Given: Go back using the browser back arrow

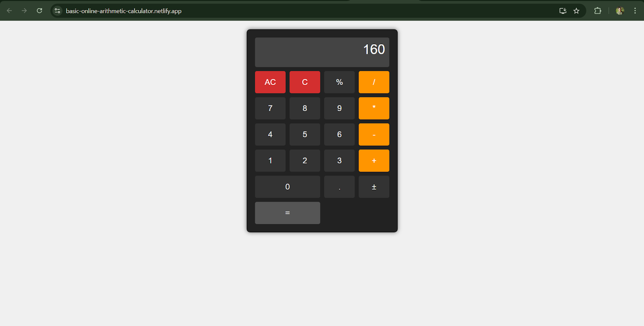Looking at the screenshot, I should 9,11.
